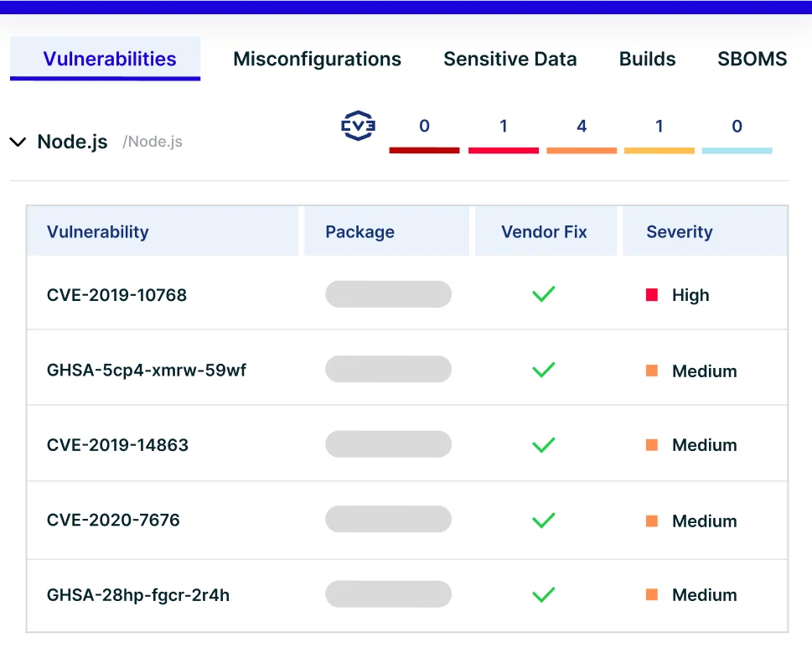The image size is (812, 653).
Task: Go to the SBOMS tab
Action: click(x=752, y=59)
